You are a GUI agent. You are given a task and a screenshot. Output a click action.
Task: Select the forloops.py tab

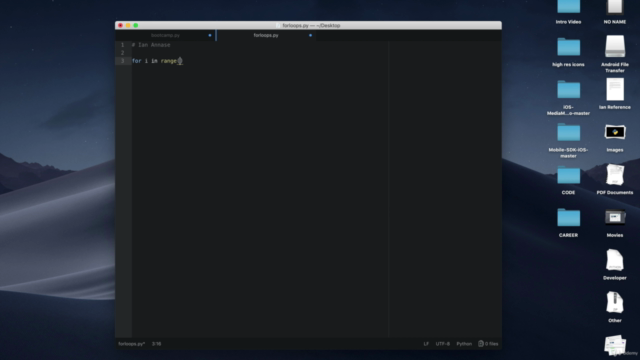pyautogui.click(x=266, y=36)
